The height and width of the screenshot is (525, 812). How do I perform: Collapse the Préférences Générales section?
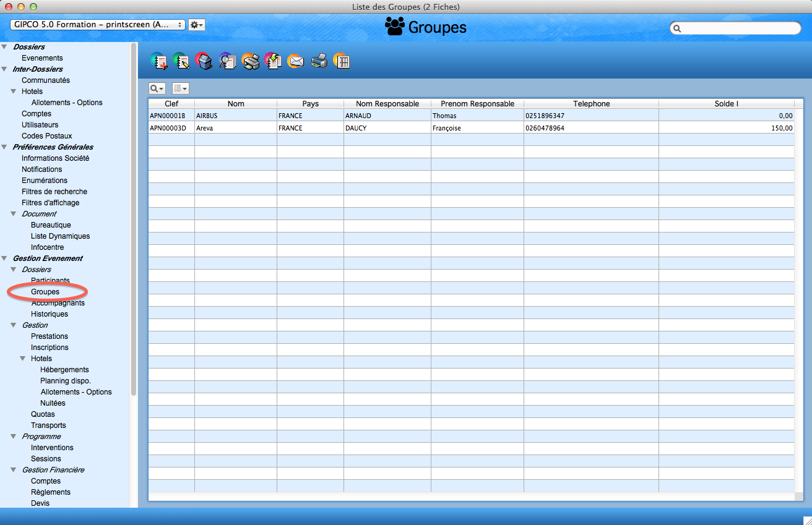point(5,147)
